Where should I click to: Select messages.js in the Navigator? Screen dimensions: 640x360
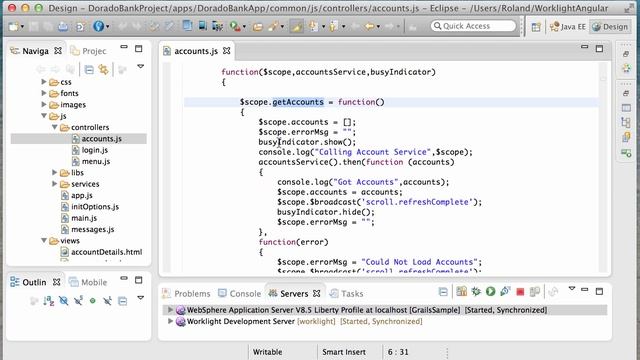(x=93, y=229)
